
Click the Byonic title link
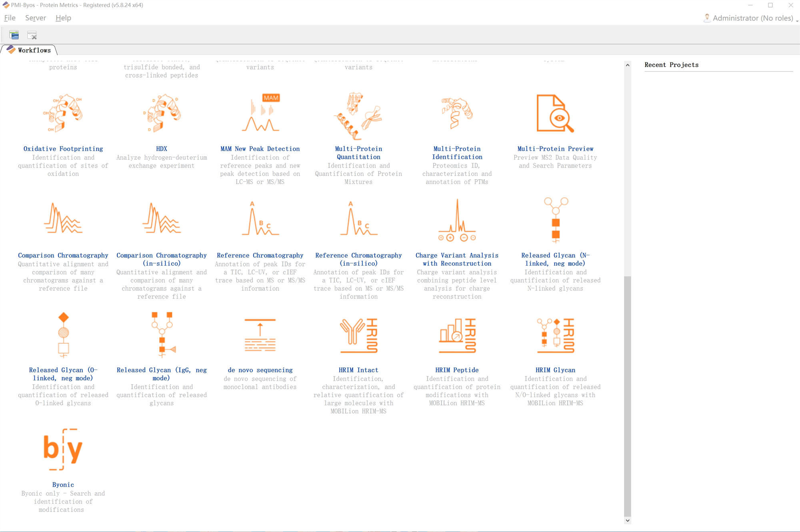point(63,485)
